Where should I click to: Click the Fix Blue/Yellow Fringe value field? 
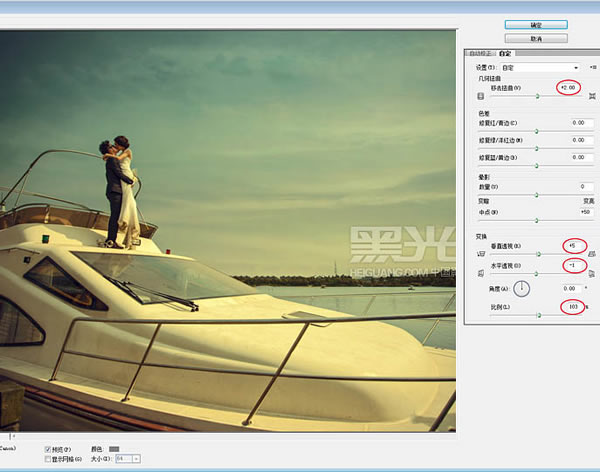(580, 157)
